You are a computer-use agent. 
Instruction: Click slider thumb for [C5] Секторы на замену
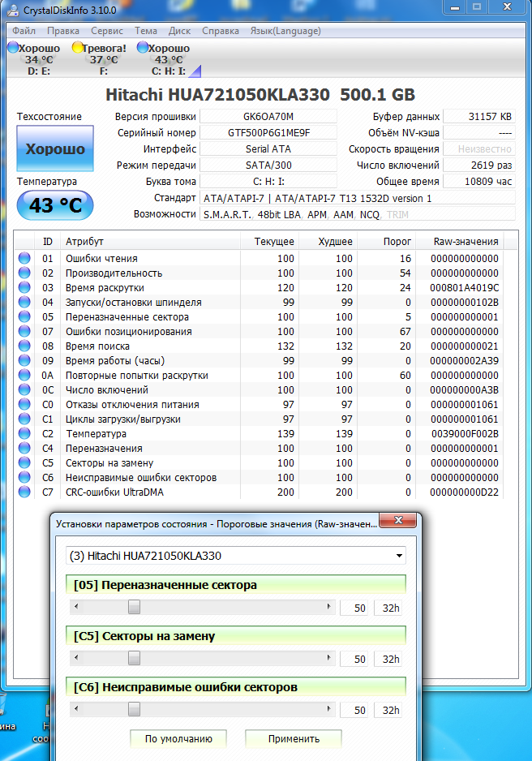134,658
